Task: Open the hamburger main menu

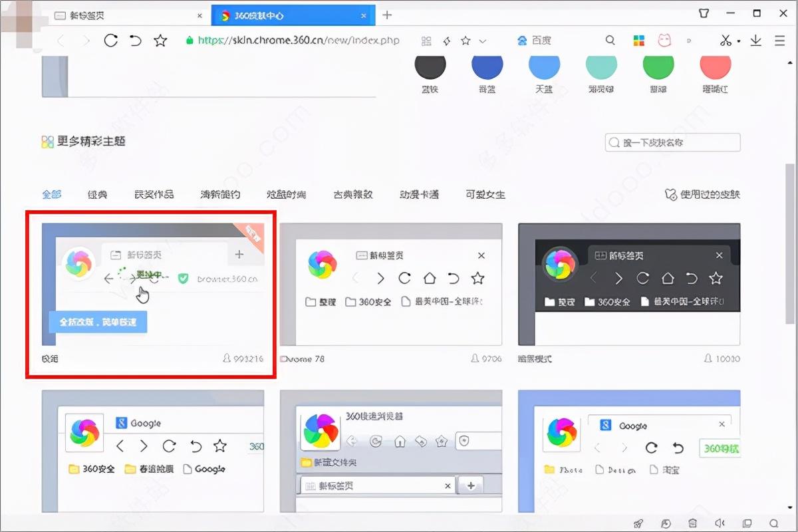Action: coord(779,41)
